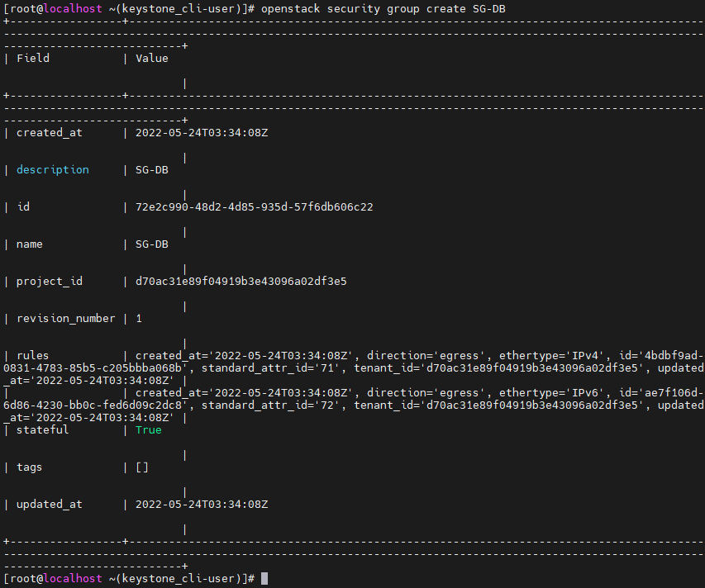This screenshot has width=705, height=588.
Task: Select project id value d70ac31e89f04919b3e43096a02df3e5
Action: 241,282
